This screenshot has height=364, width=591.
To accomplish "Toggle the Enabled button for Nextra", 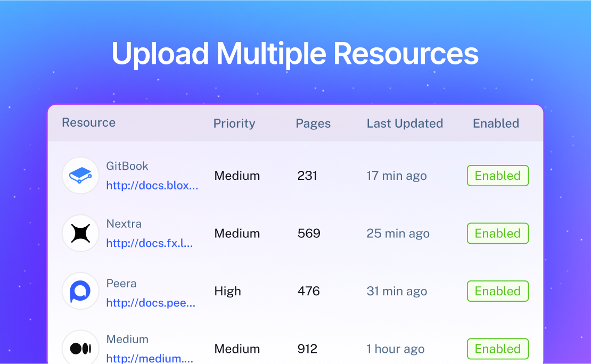I will pos(497,233).
